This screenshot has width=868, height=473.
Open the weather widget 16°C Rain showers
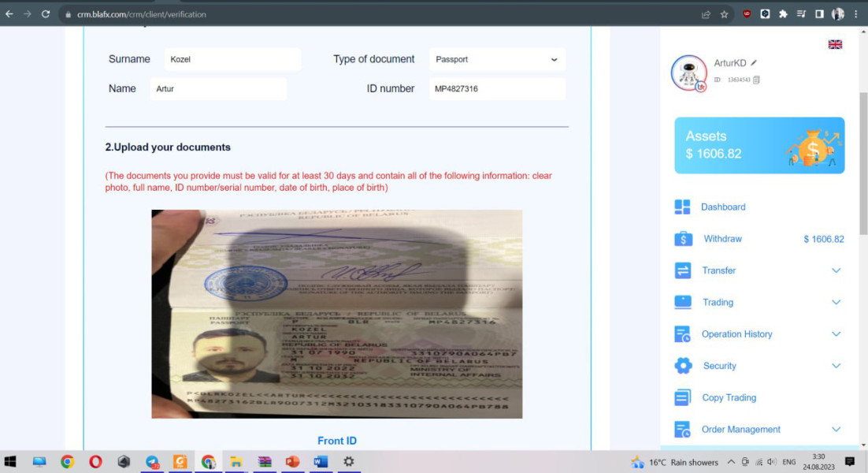coord(674,462)
